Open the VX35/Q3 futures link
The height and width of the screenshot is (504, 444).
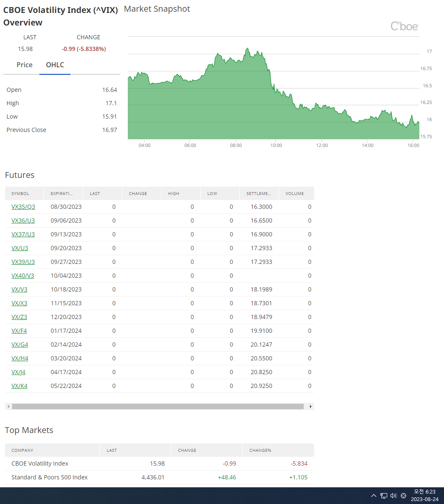(23, 207)
